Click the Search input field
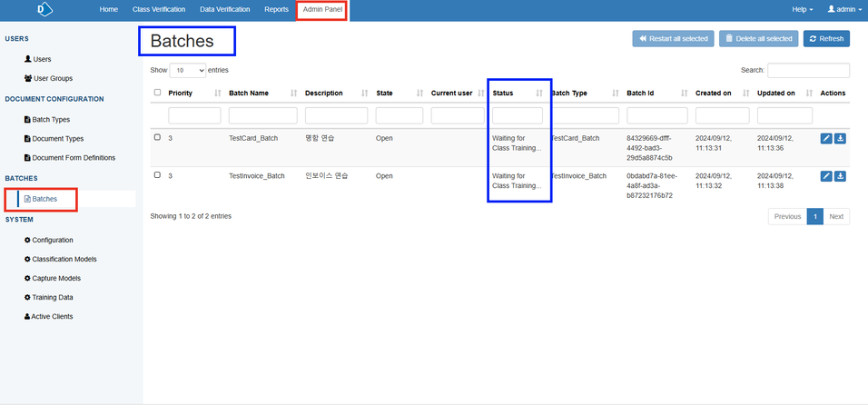This screenshot has width=868, height=405. click(x=808, y=70)
